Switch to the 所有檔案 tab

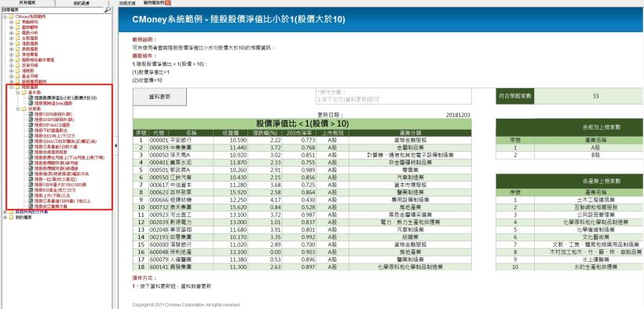[x=27, y=2]
